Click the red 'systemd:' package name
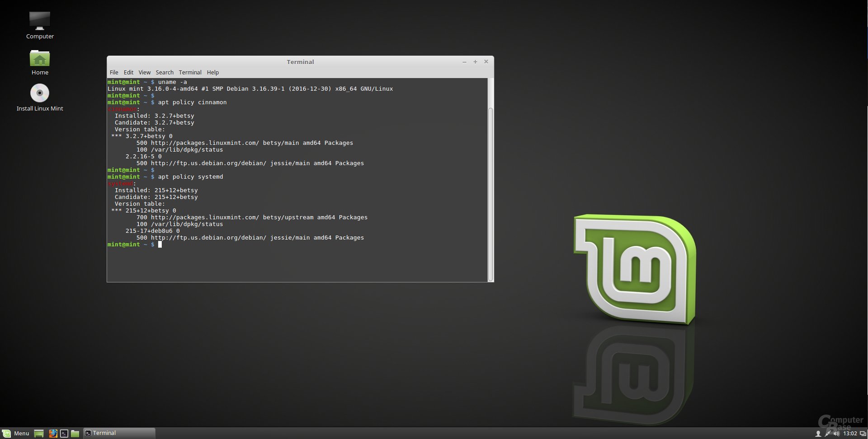 122,184
